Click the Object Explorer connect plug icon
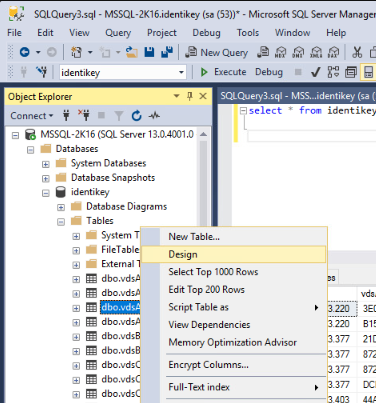 coord(66,116)
